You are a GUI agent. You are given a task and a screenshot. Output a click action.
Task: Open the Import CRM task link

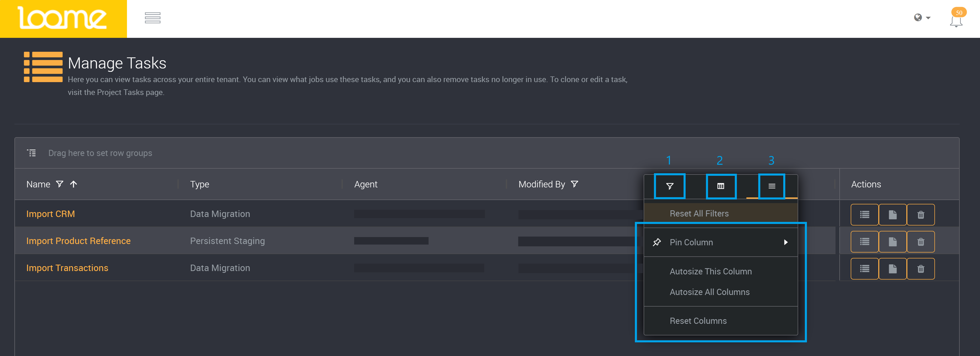coord(50,214)
